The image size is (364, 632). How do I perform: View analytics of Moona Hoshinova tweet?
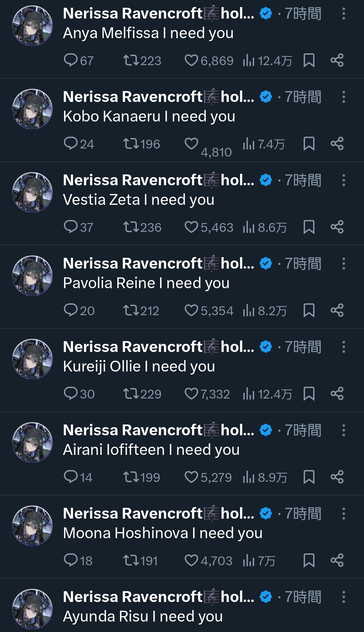(x=249, y=560)
